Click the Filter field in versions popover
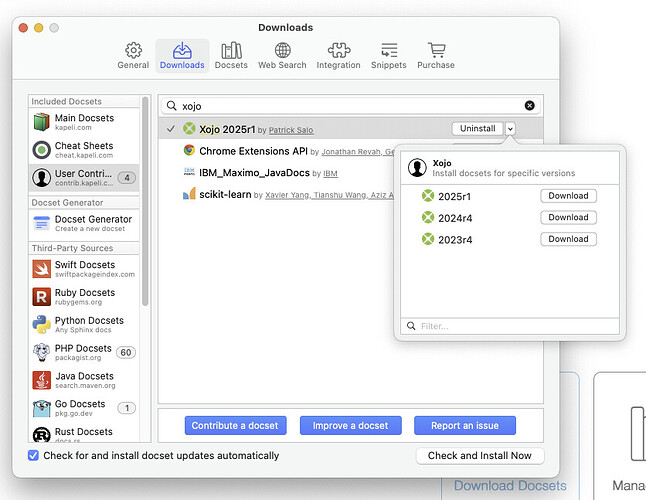The width and height of the screenshot is (646, 500). click(510, 326)
